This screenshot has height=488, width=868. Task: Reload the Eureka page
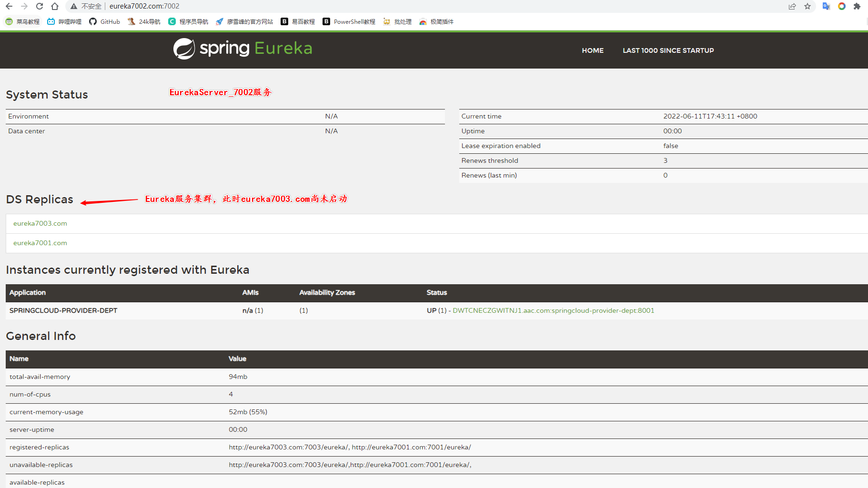[x=40, y=6]
